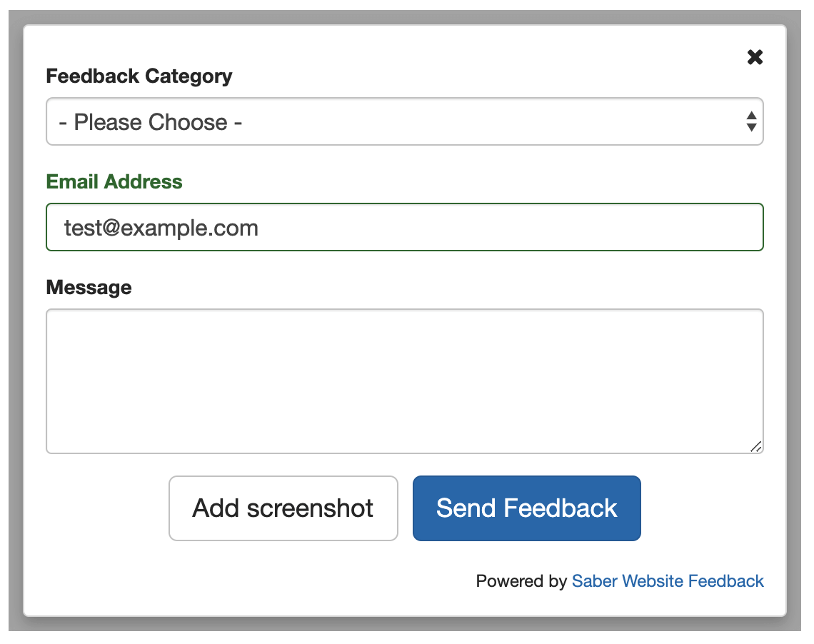The height and width of the screenshot is (644, 814).
Task: Click the X icon in the top corner
Action: click(x=755, y=57)
